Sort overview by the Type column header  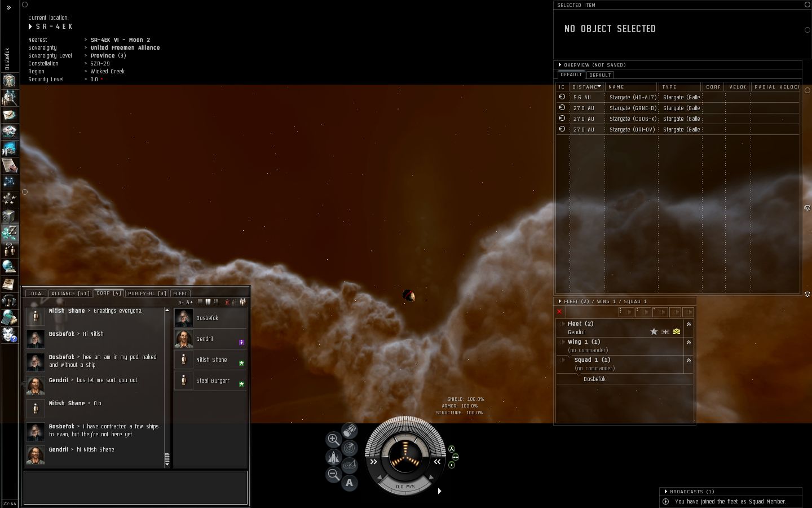pyautogui.click(x=680, y=87)
